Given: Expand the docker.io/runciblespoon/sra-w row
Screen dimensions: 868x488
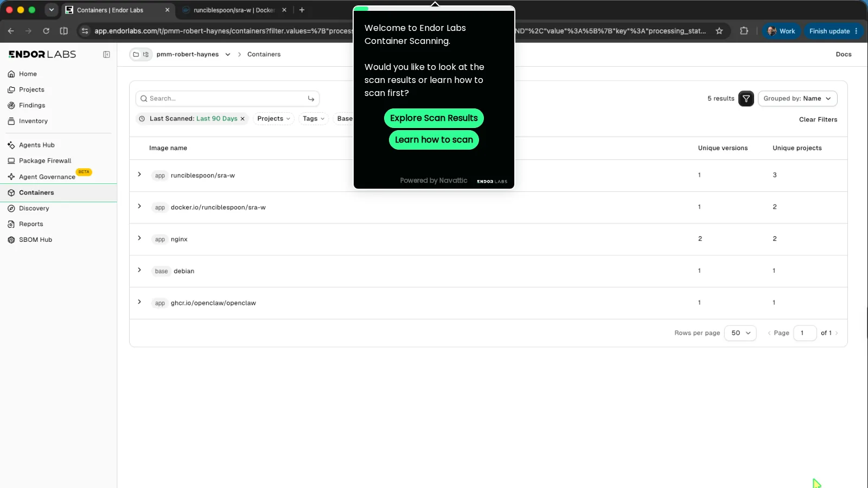Looking at the screenshot, I should [x=139, y=207].
